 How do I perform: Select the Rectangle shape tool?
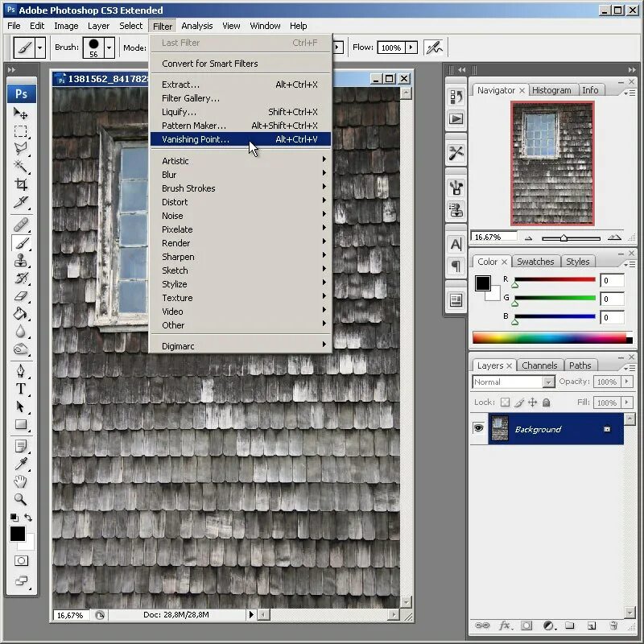tap(20, 424)
